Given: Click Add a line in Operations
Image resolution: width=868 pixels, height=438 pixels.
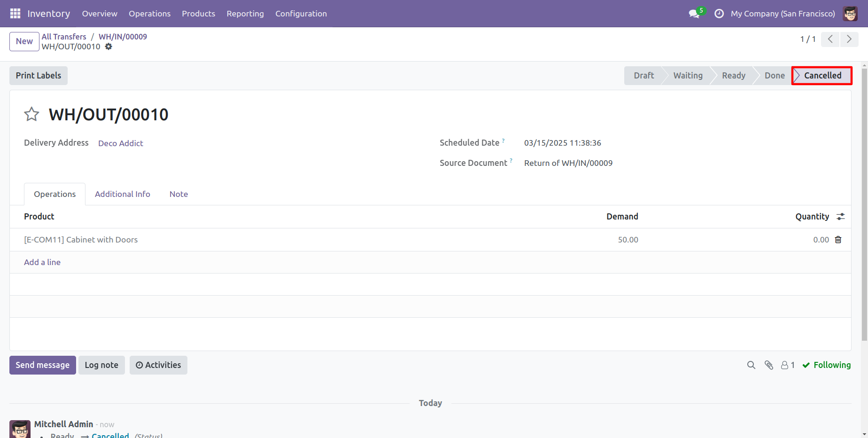Looking at the screenshot, I should (x=42, y=262).
